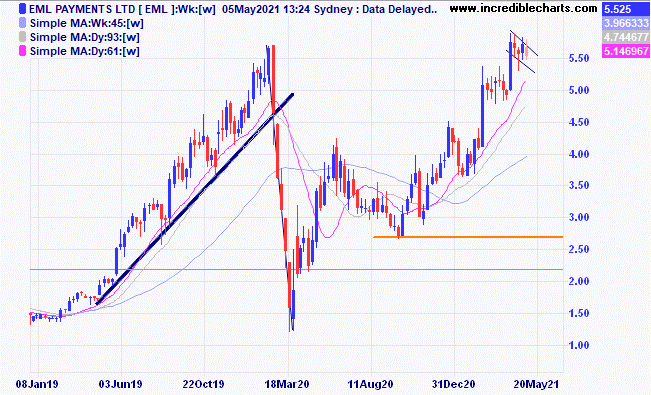Click the Simple MA:Dy:61 legend color marker
The width and height of the screenshot is (651, 395).
22,51
